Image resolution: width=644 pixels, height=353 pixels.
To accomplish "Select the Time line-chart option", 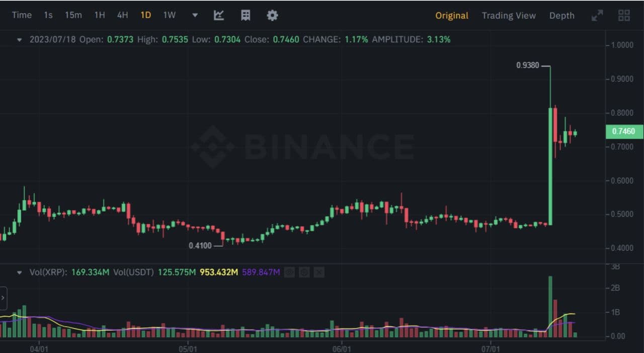I will pyautogui.click(x=22, y=15).
